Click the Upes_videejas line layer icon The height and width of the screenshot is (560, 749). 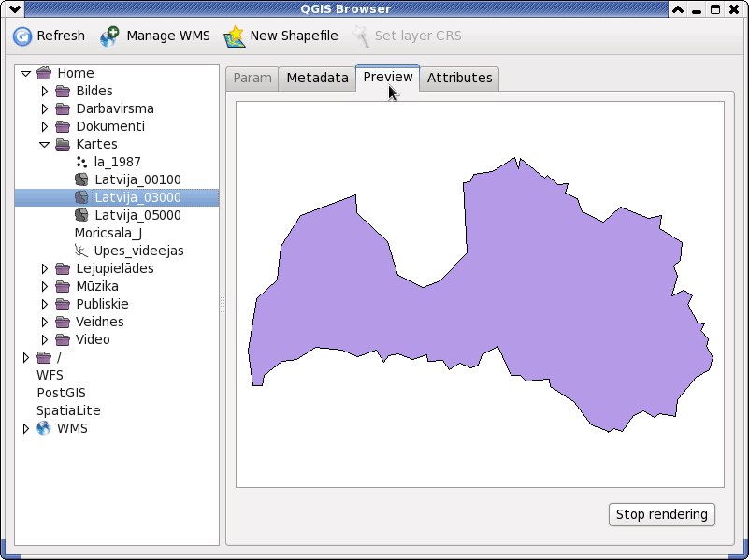[81, 251]
